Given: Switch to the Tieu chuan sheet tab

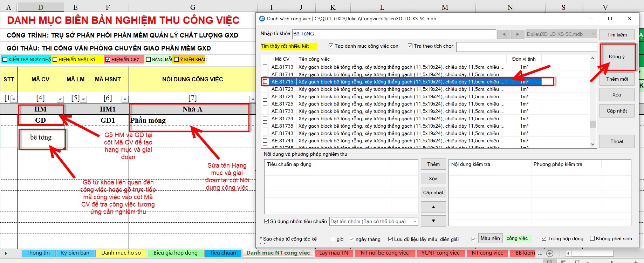Looking at the screenshot, I should (x=223, y=253).
